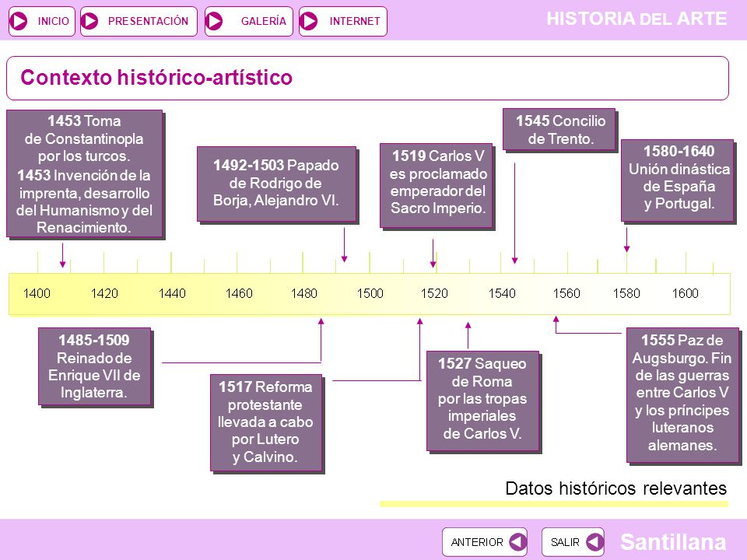Click year 1600 on the timeline
747x560 pixels.
point(685,293)
